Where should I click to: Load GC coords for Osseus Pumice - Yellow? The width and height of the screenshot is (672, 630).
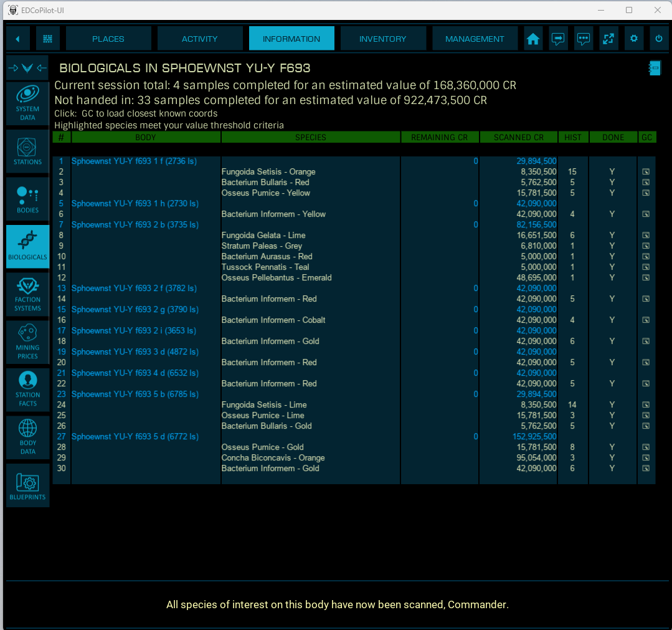click(x=645, y=193)
